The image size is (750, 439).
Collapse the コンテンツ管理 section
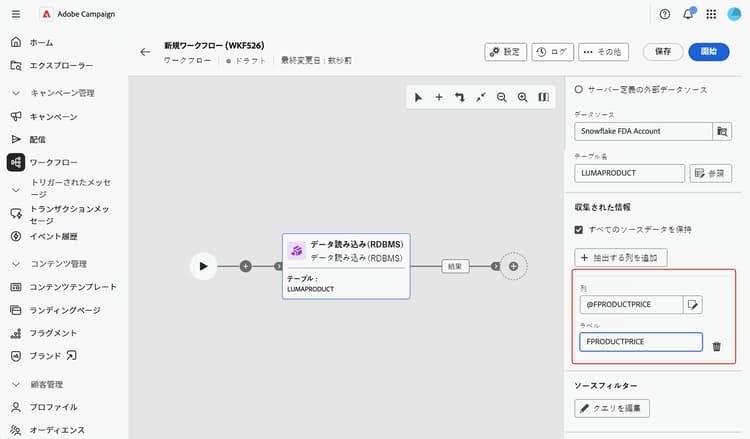pyautogui.click(x=16, y=264)
